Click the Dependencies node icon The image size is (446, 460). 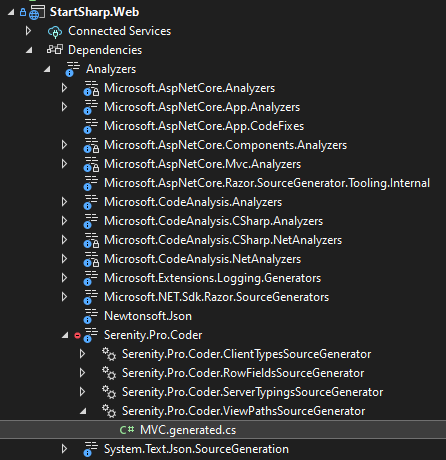point(55,50)
